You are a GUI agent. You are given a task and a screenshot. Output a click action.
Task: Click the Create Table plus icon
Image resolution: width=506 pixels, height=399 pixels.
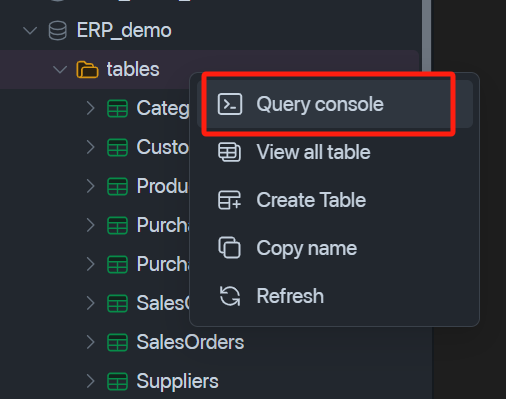point(230,200)
